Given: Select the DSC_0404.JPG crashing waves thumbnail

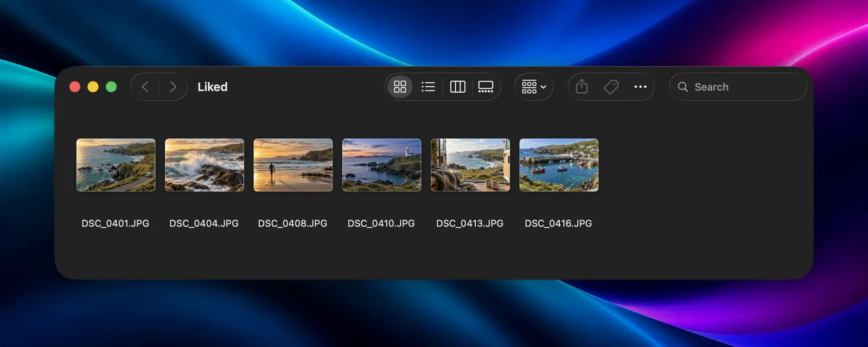Looking at the screenshot, I should (x=205, y=165).
